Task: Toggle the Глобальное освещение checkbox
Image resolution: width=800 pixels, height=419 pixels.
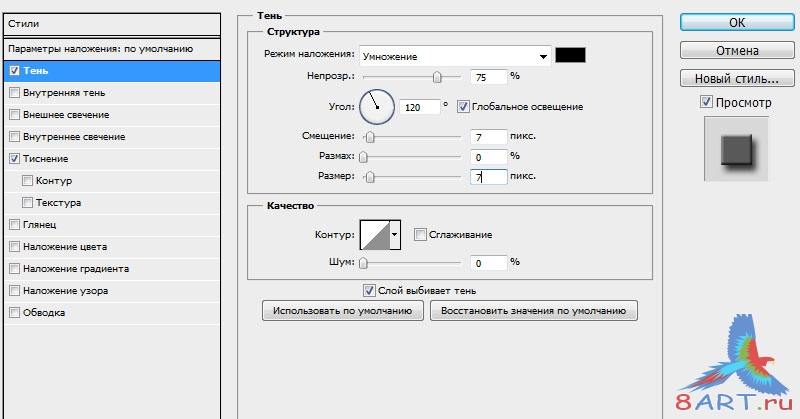Action: pos(463,107)
